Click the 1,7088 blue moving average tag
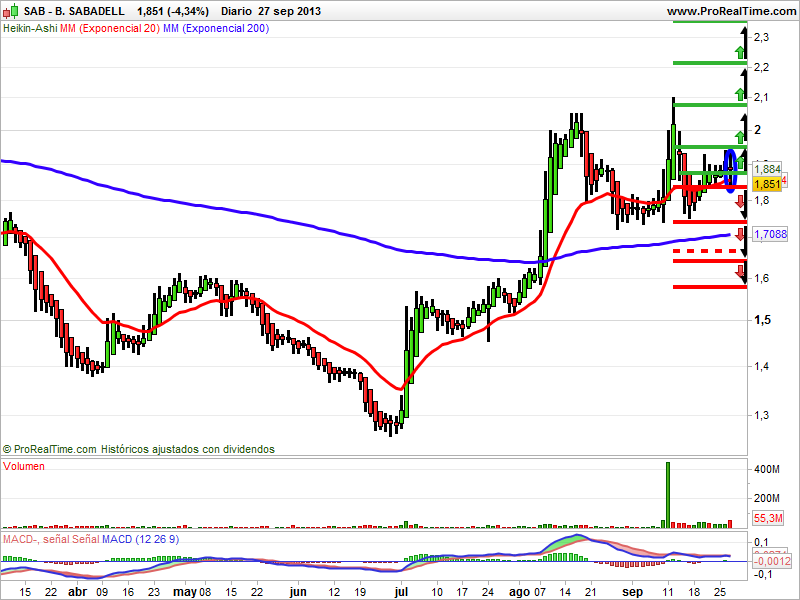Screen dimensions: 800x600 pos(770,234)
